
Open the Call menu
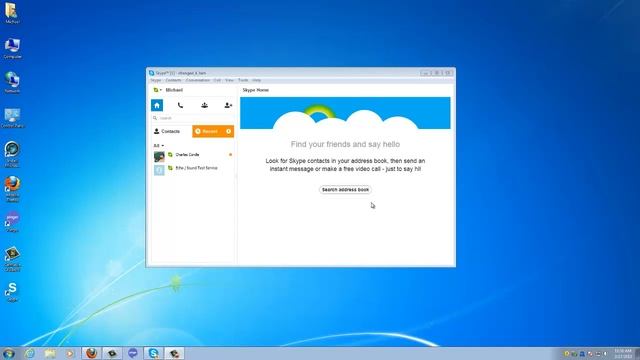217,80
